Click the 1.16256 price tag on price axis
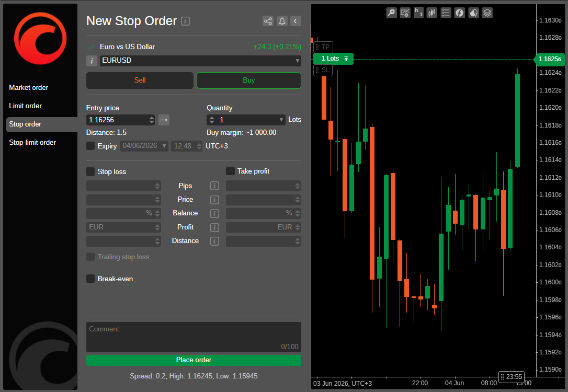This screenshot has height=392, width=568. [549, 59]
